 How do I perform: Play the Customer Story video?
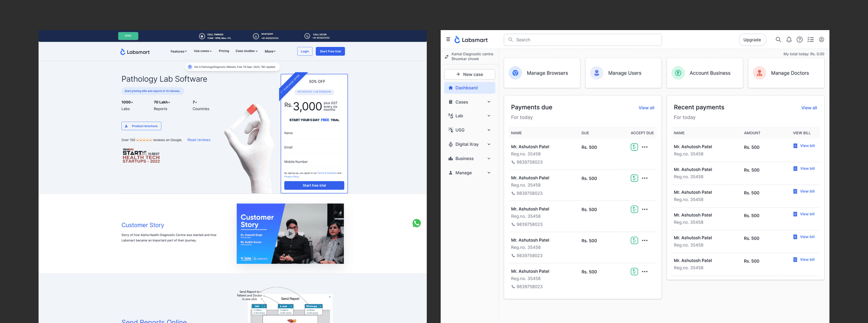[x=290, y=234]
